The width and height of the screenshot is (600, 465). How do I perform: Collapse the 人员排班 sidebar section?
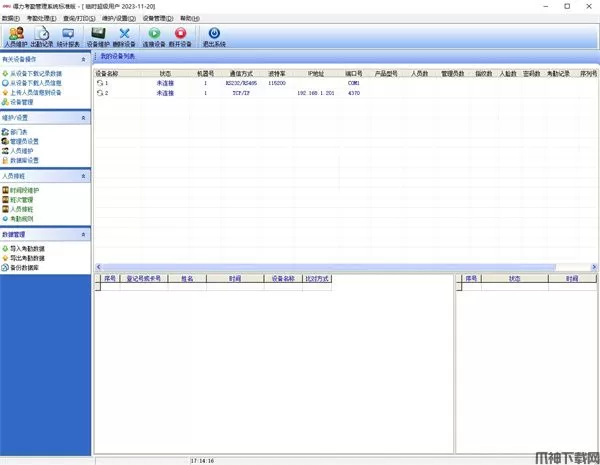pos(83,175)
